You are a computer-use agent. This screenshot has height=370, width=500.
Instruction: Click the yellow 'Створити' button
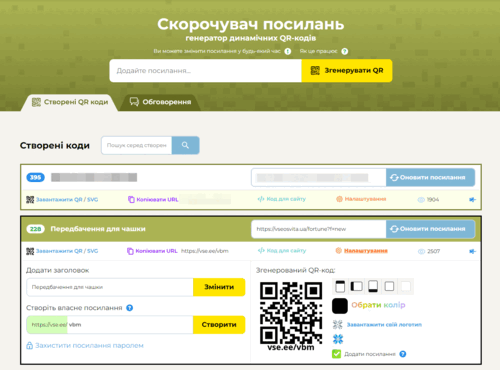(x=219, y=325)
